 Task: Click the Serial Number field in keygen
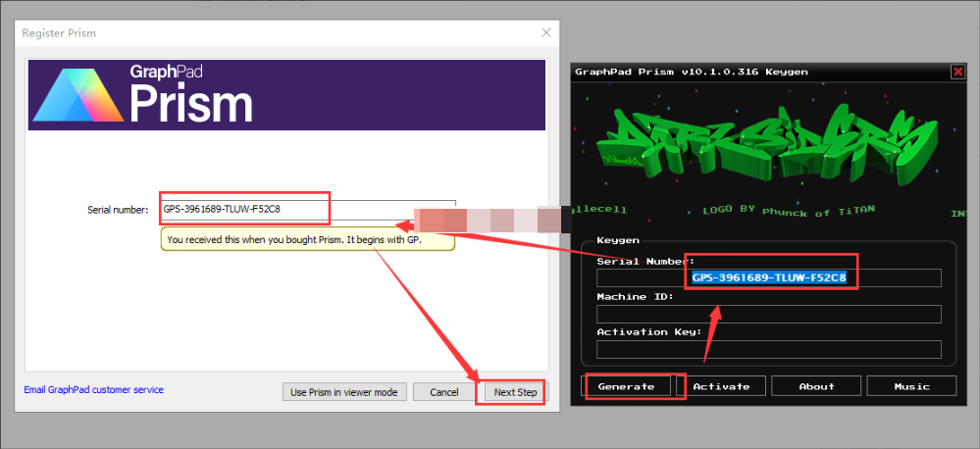point(769,277)
